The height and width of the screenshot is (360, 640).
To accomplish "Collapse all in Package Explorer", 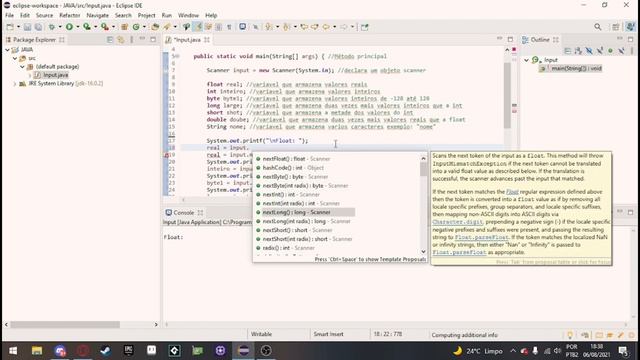I will tap(110, 40).
